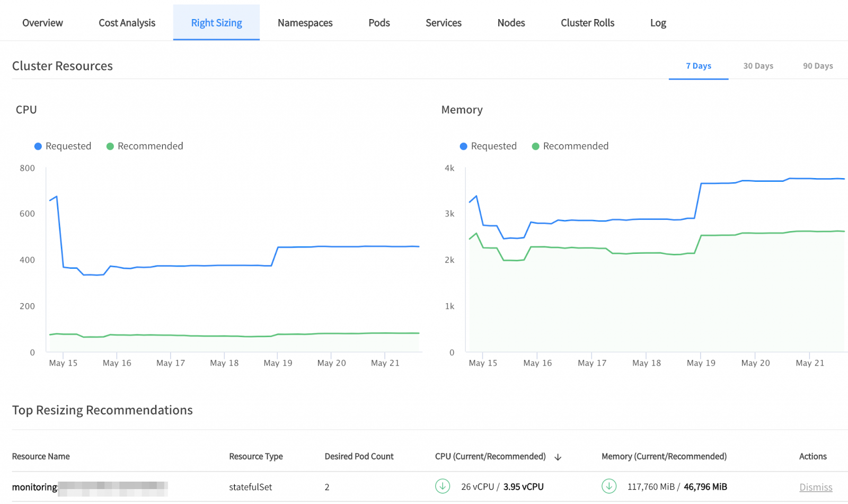Click the monitoring resource name
Image resolution: width=848 pixels, height=504 pixels.
pos(35,487)
